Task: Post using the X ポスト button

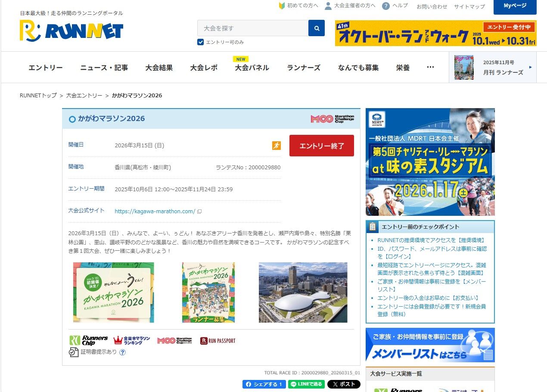Action: click(x=344, y=384)
